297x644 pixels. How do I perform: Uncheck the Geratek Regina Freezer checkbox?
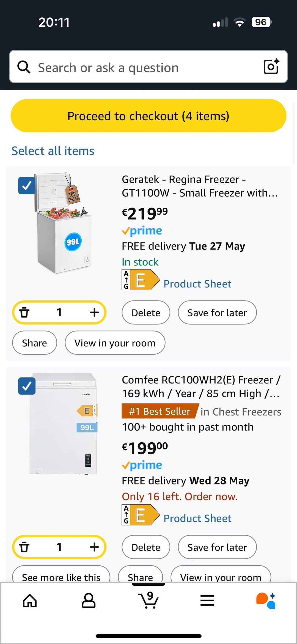click(27, 186)
